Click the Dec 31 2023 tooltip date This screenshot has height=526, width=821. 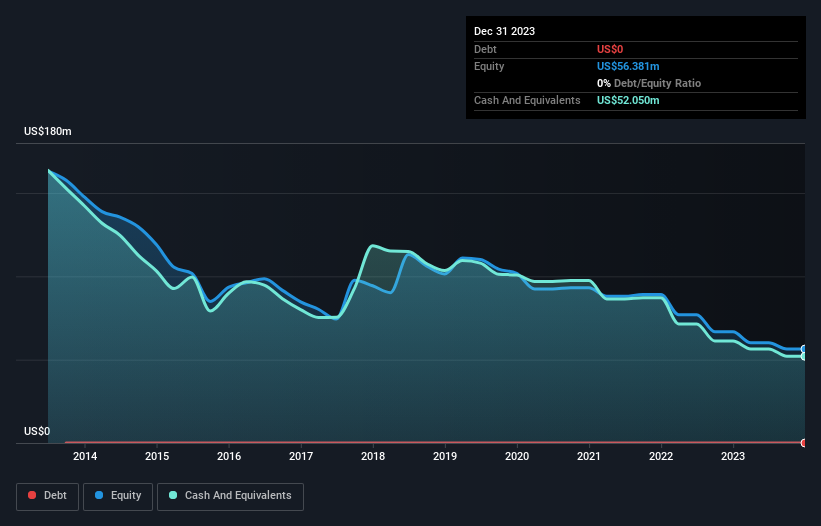click(504, 31)
